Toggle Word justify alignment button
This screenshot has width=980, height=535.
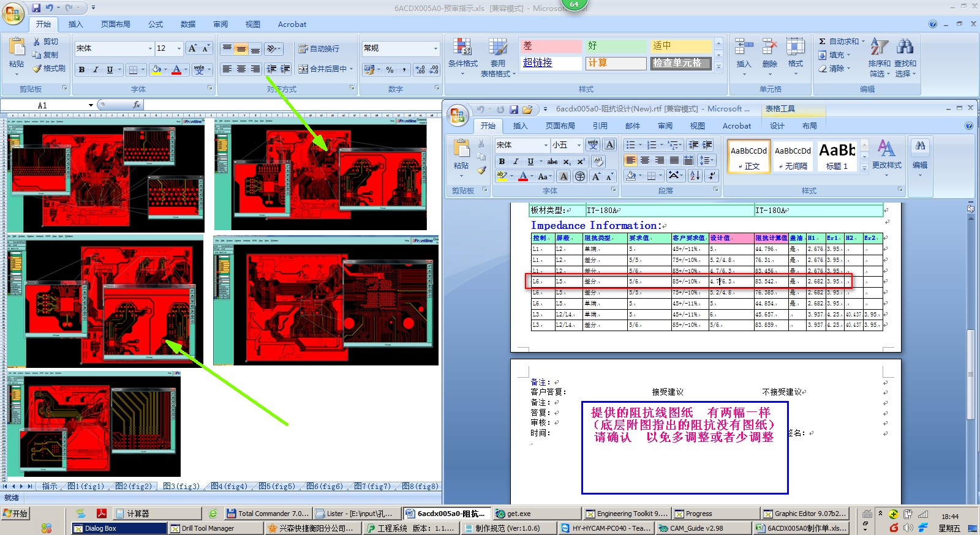tap(674, 160)
